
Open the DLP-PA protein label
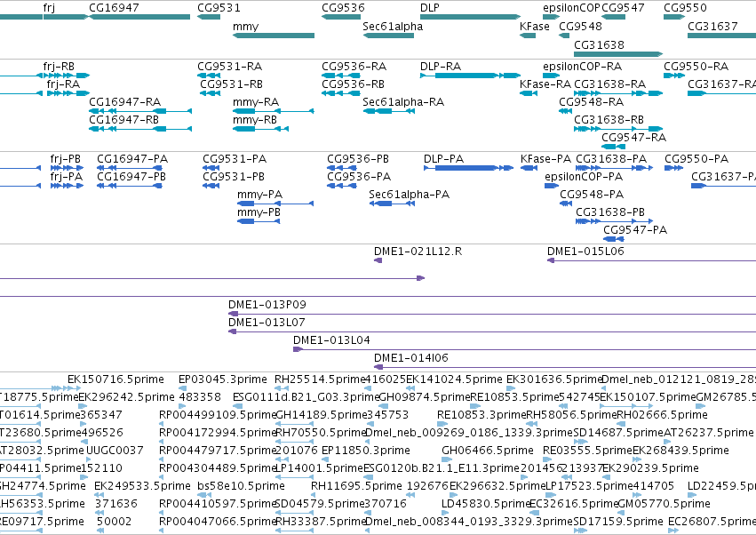443,159
